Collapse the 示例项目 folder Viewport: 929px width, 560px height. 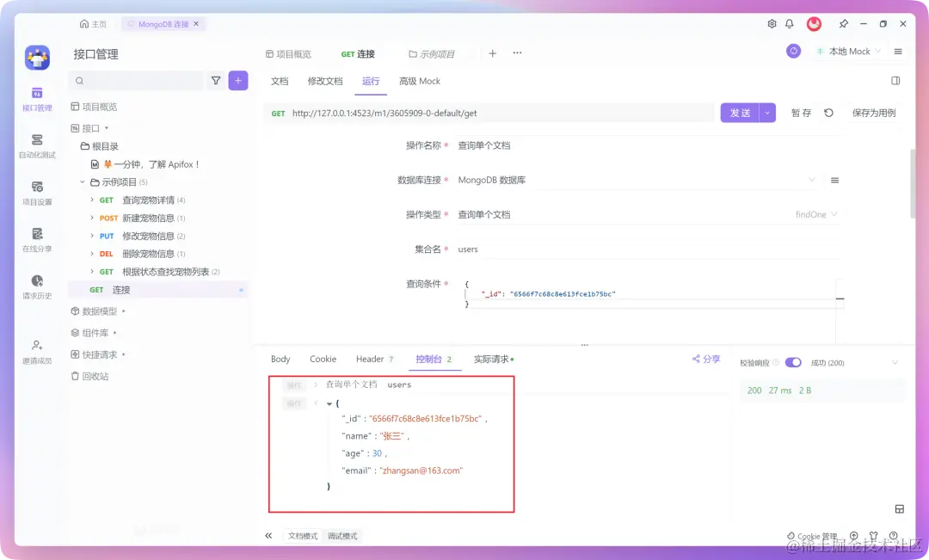83,182
